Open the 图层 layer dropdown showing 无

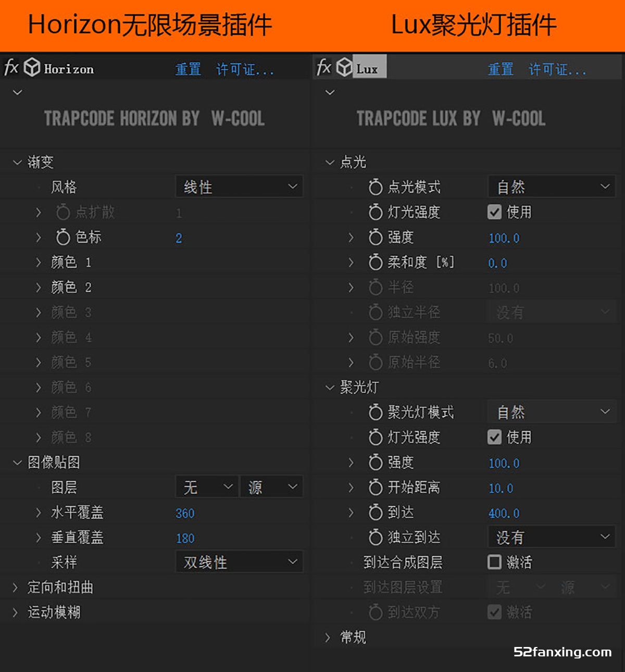(x=207, y=487)
